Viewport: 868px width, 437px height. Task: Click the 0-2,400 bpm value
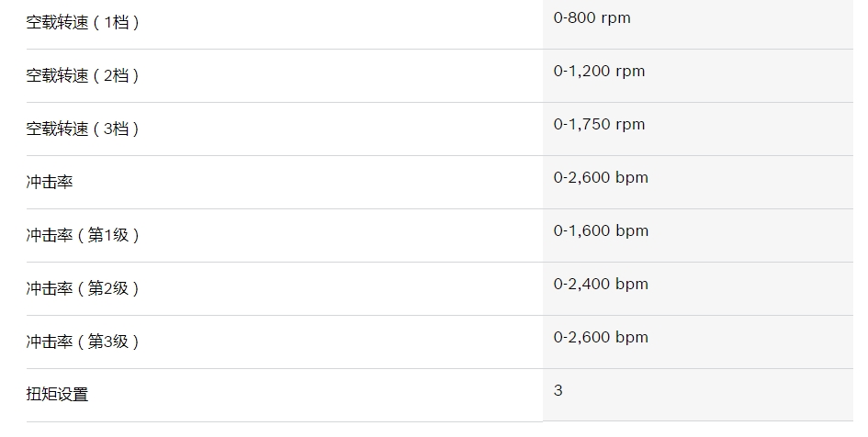pos(601,284)
